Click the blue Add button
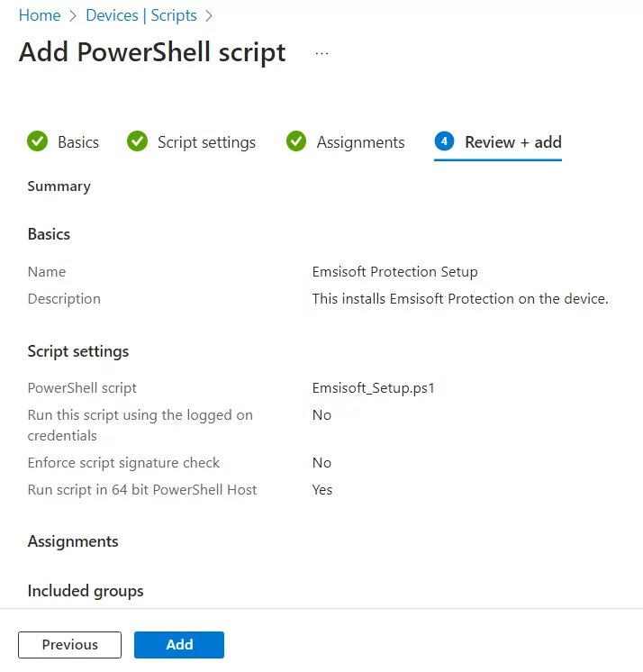The width and height of the screenshot is (643, 672). (x=179, y=644)
